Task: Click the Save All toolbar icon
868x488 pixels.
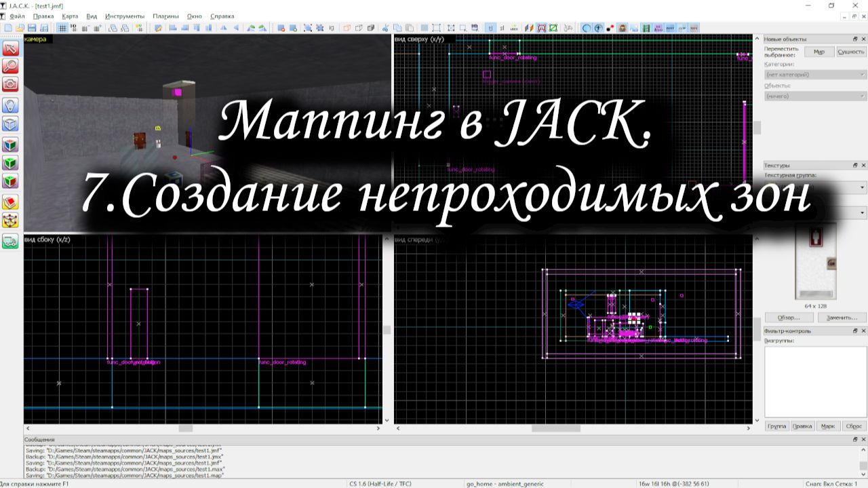Action: pos(43,28)
